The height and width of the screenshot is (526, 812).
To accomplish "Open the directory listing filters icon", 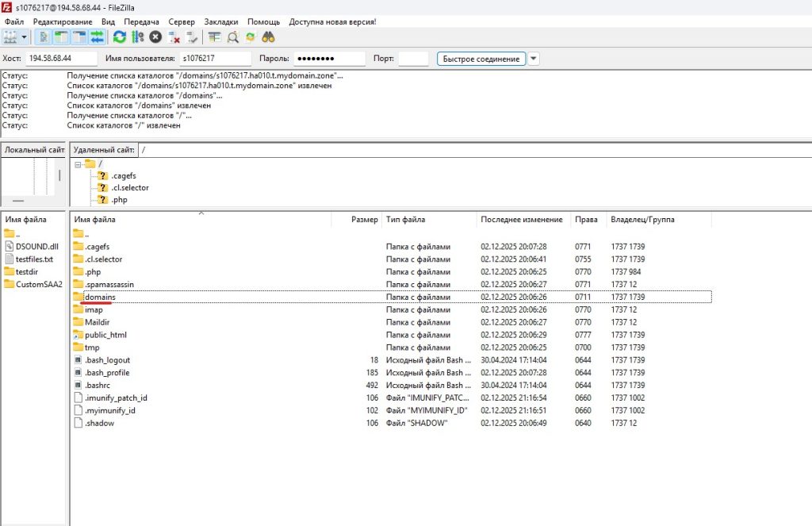I will point(215,37).
